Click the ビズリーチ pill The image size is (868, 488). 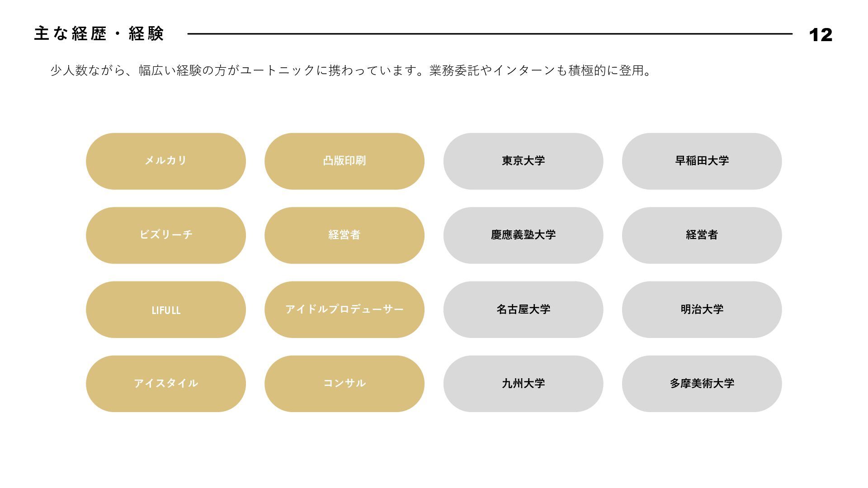tap(165, 235)
